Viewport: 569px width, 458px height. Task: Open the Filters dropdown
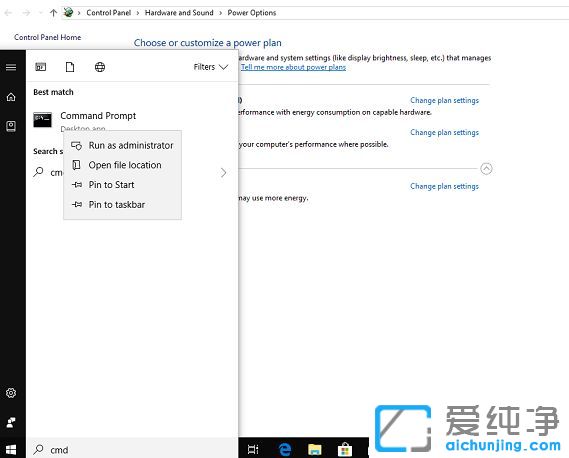(x=210, y=67)
